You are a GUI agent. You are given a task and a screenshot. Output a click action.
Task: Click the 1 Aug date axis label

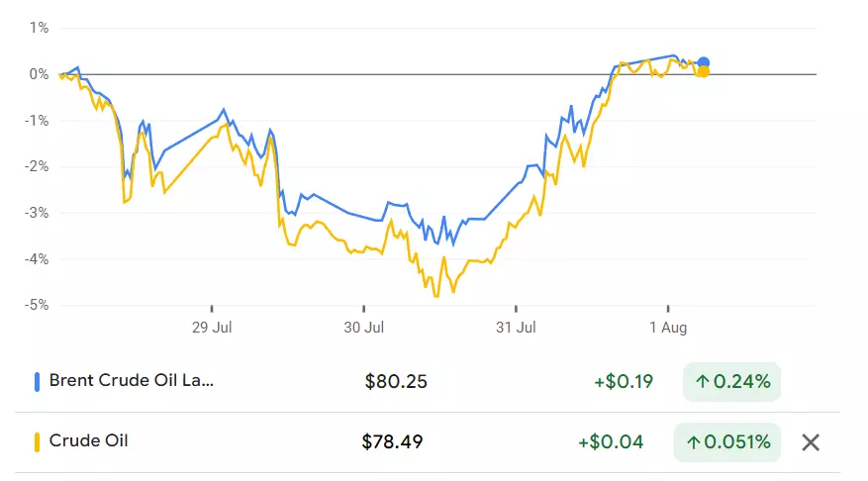[667, 326]
